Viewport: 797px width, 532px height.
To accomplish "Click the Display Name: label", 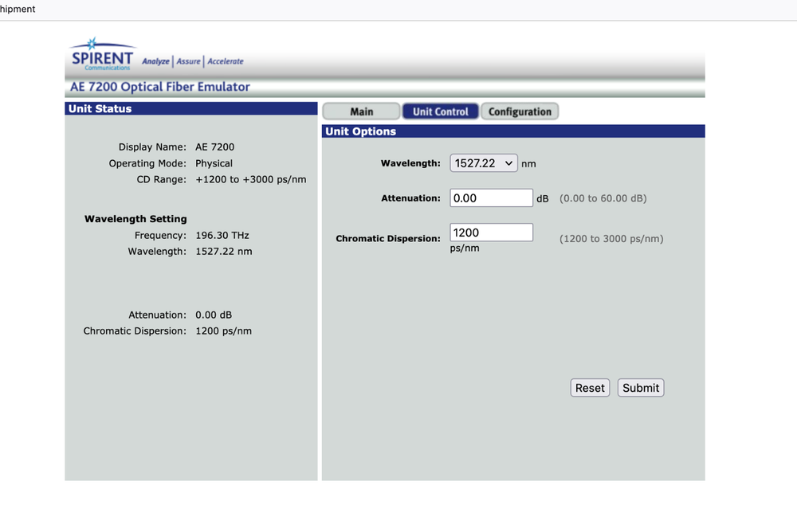I will point(152,147).
